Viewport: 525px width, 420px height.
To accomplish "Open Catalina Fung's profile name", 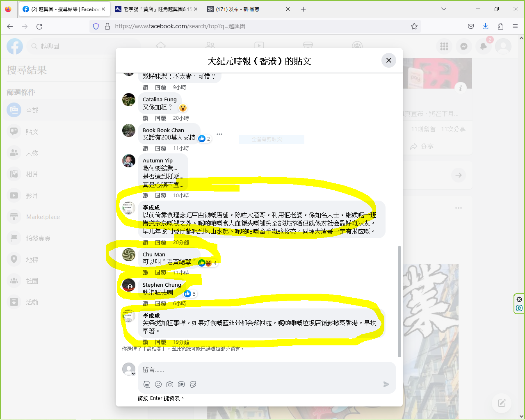I will pyautogui.click(x=160, y=99).
